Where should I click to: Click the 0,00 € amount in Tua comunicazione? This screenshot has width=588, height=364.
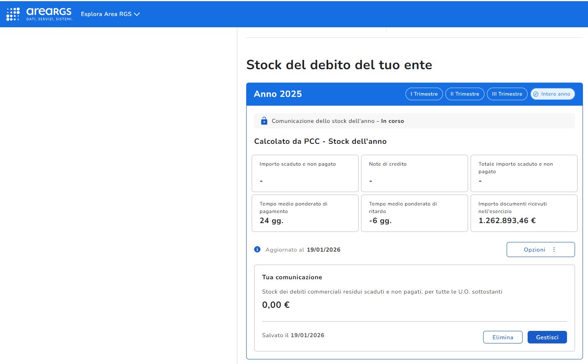point(276,305)
